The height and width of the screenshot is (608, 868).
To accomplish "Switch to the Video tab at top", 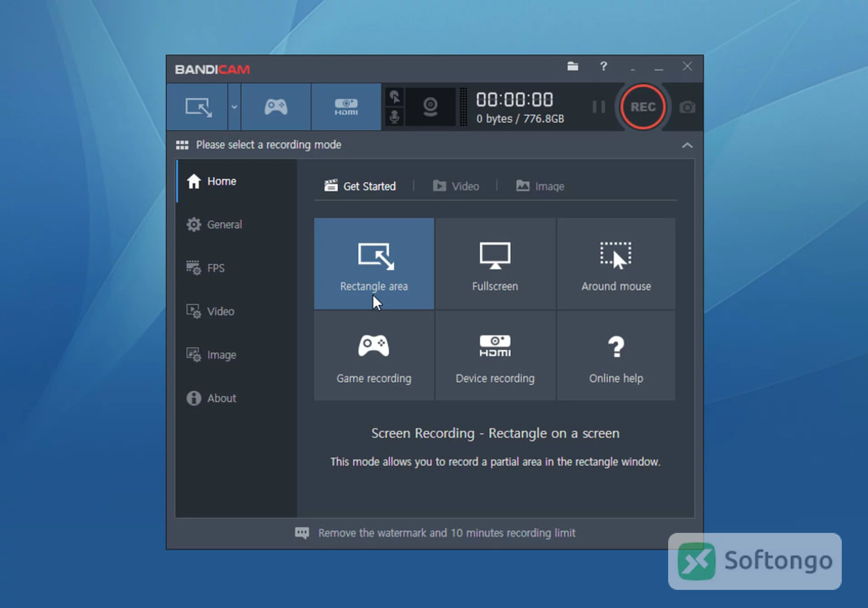I will pos(456,186).
